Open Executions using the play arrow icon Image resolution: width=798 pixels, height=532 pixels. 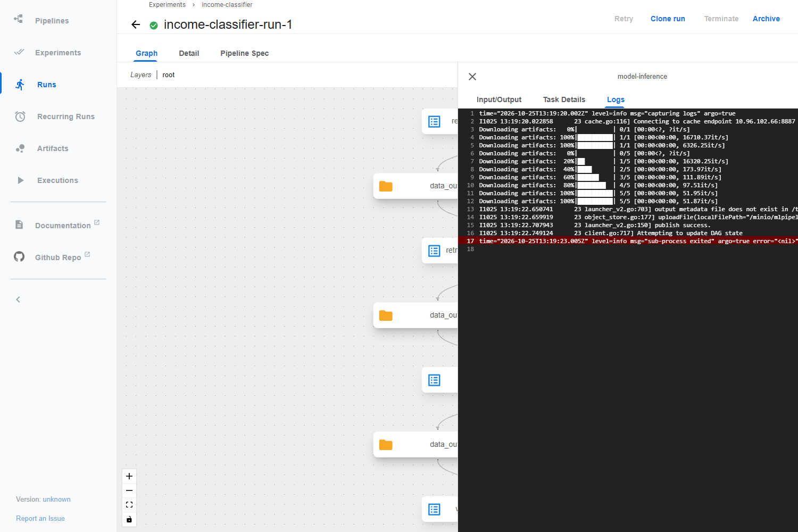point(20,180)
